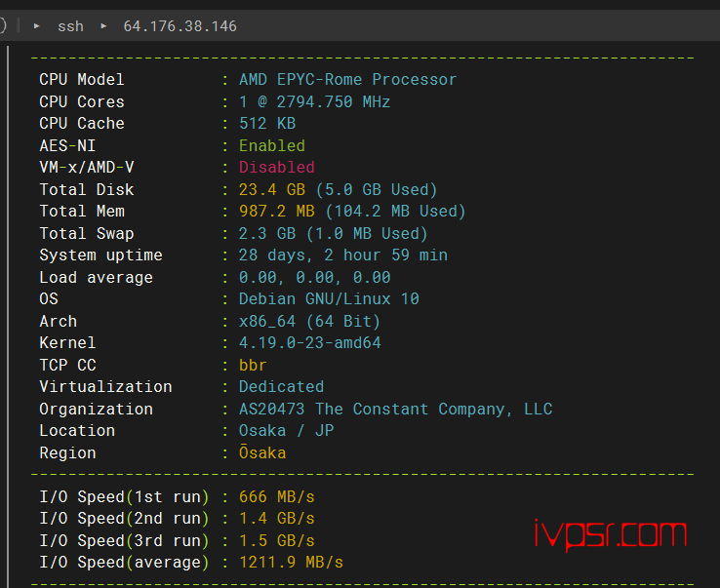Click the '0.00, 0.00, 0.00' load average
The image size is (720, 588).
(x=314, y=277)
